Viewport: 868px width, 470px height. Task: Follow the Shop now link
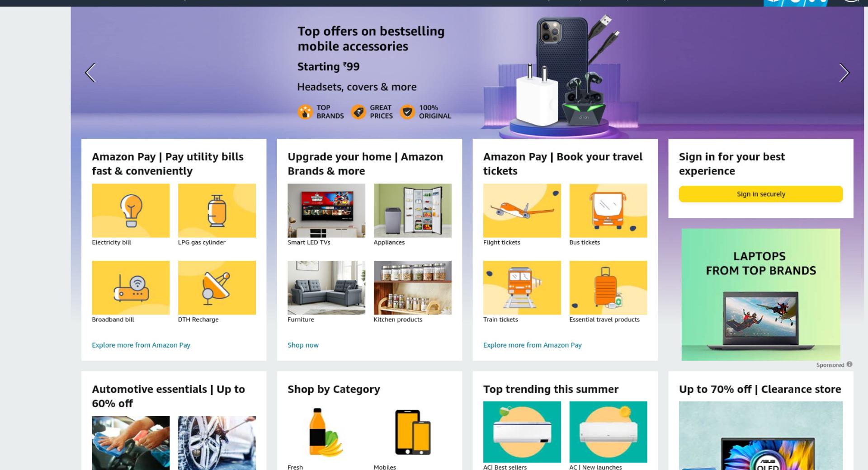point(303,345)
